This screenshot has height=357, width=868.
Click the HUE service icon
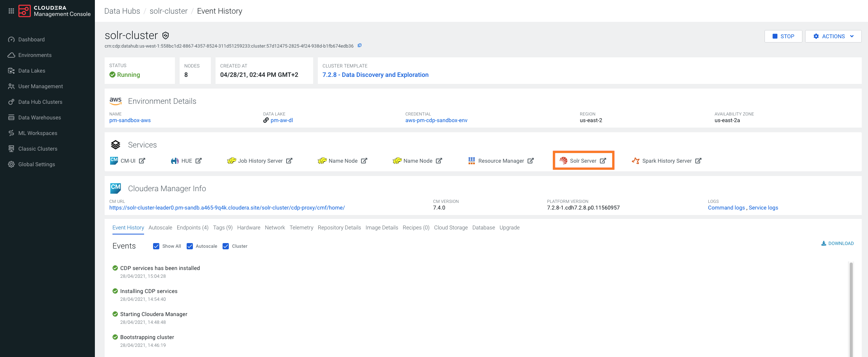(175, 161)
